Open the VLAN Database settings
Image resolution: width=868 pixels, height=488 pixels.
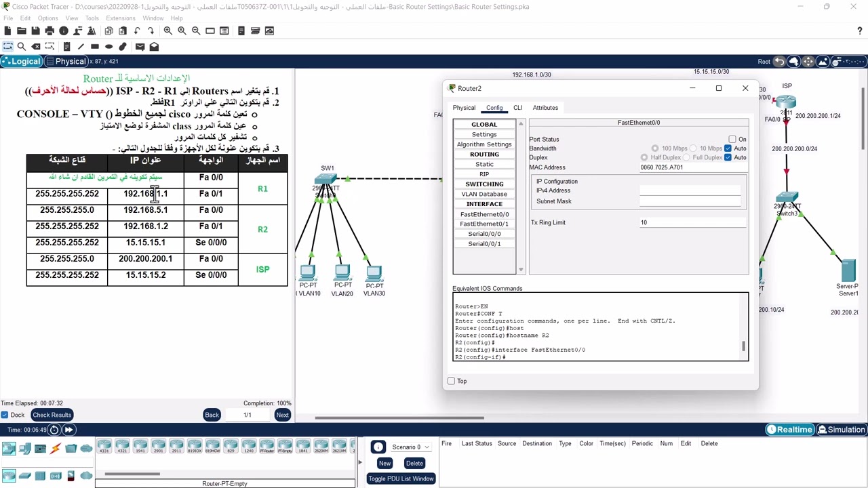(484, 194)
